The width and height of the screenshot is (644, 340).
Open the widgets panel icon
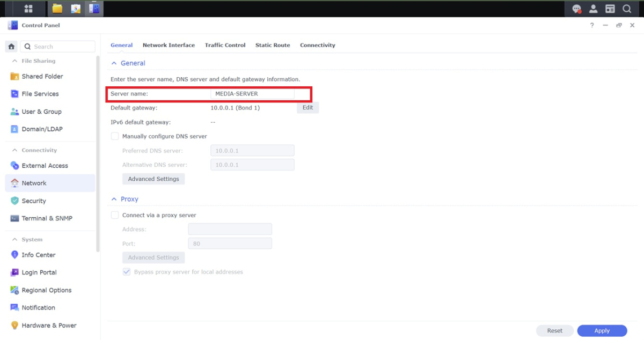(x=610, y=9)
